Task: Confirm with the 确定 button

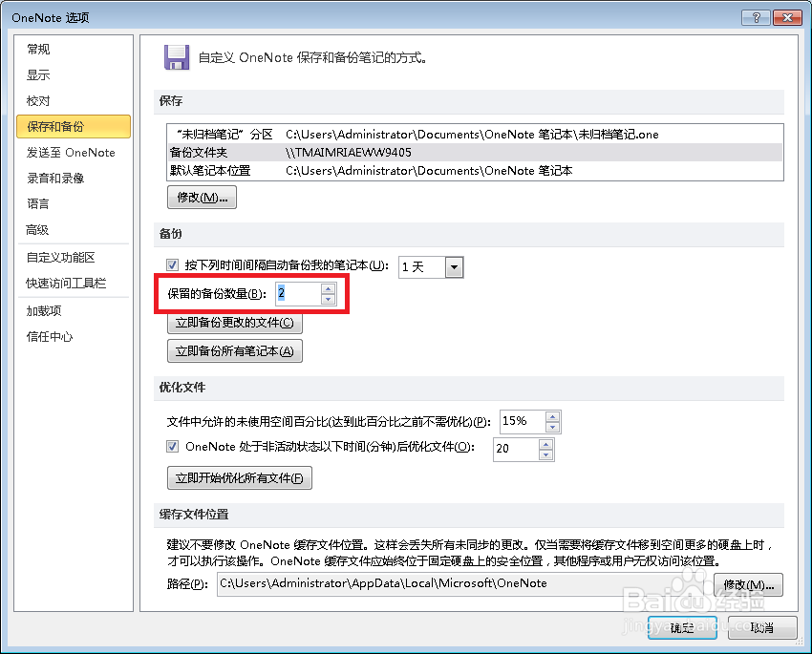Action: point(682,628)
